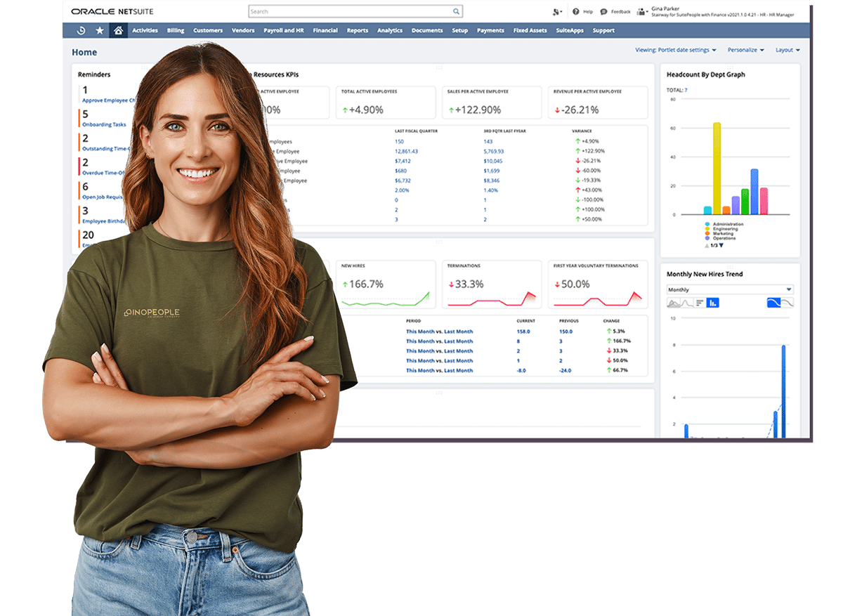
Task: Click the search magnifier icon
Action: [x=456, y=12]
